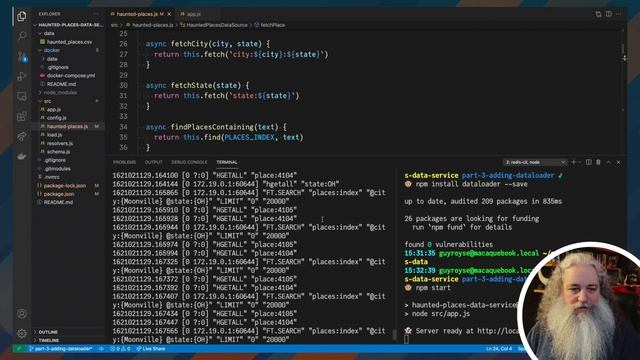The height and width of the screenshot is (360, 640).
Task: Click the left terminal pane scrollbar thumb
Action: coord(394,334)
